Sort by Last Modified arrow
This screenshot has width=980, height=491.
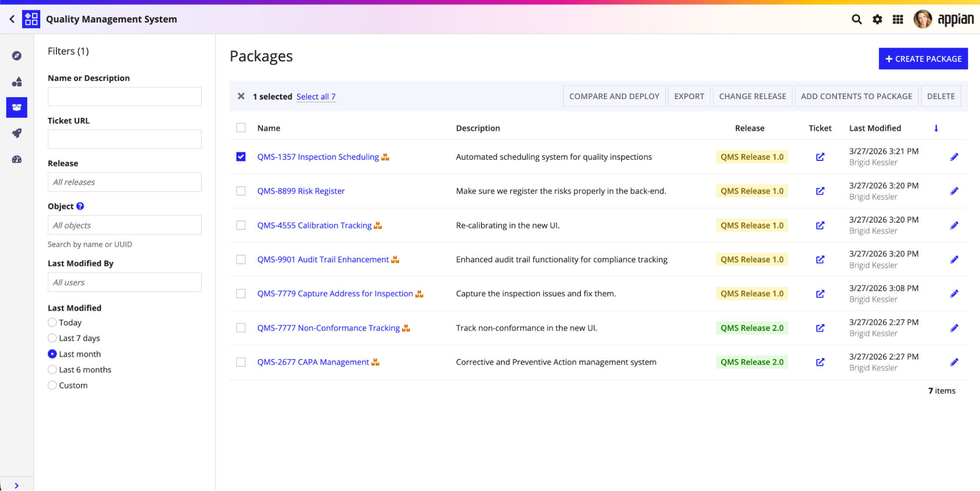[936, 128]
